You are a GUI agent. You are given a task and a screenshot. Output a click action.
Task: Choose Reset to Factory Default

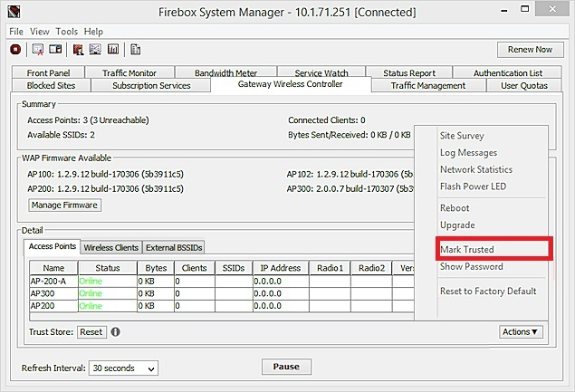tap(488, 291)
